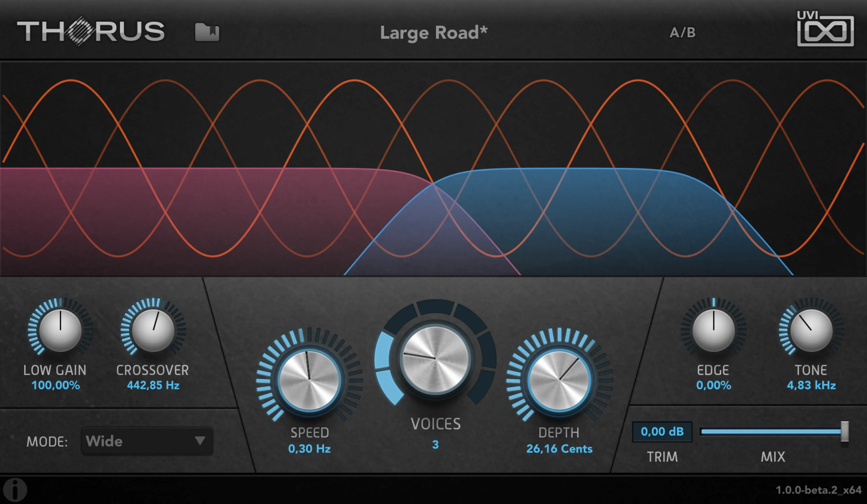Click the Voices selector knob
The width and height of the screenshot is (867, 504).
coord(435,358)
